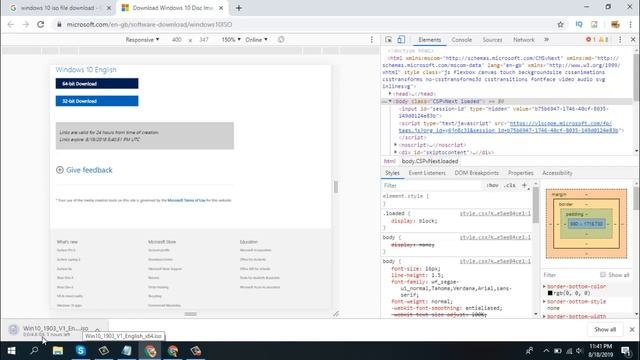
Task: Toggle the :hov element state button
Action: click(493, 185)
